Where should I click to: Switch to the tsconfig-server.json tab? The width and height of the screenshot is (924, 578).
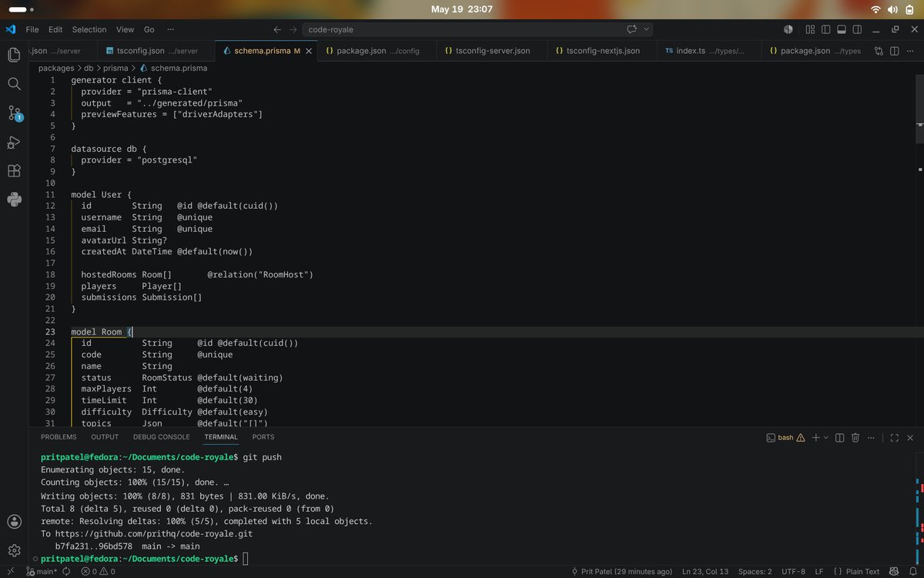493,51
